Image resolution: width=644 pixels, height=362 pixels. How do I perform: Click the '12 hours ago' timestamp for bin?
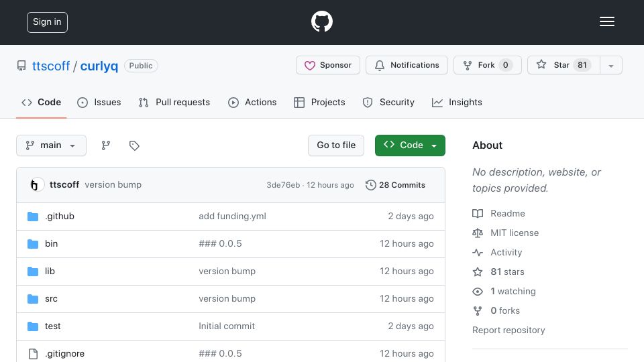click(x=407, y=244)
